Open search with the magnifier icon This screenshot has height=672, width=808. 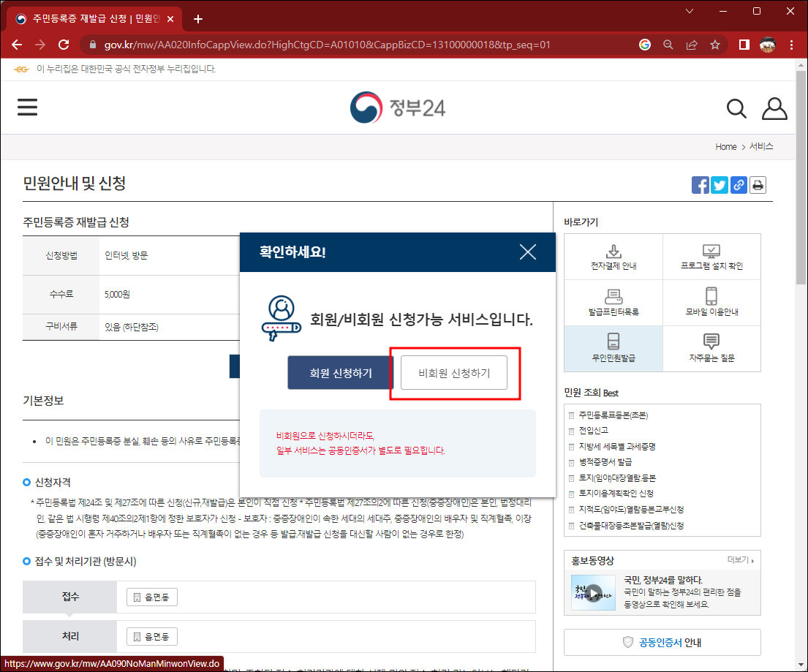736,107
